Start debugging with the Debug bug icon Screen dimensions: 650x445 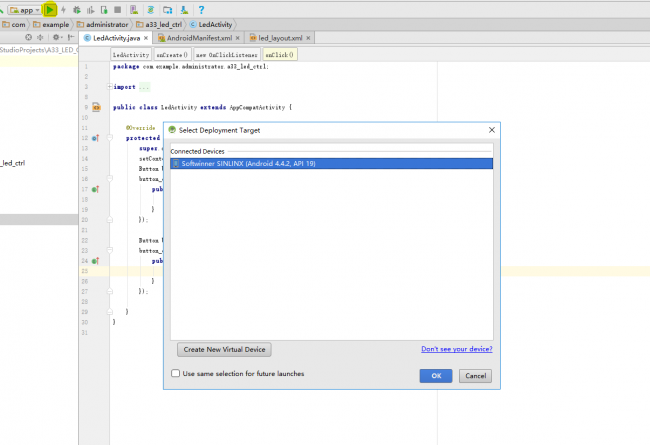77,10
